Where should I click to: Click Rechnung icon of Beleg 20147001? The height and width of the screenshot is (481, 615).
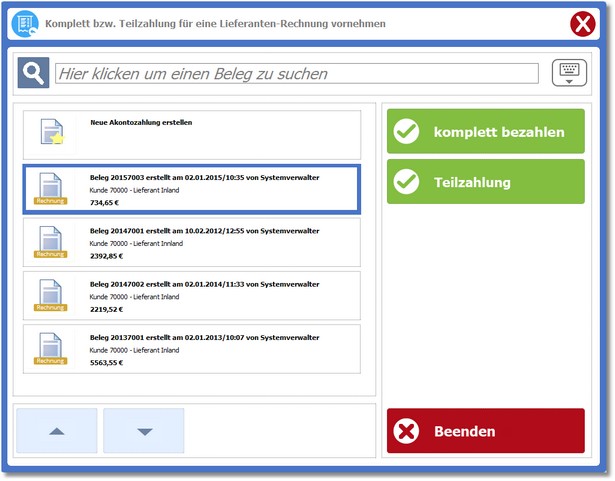(x=50, y=242)
